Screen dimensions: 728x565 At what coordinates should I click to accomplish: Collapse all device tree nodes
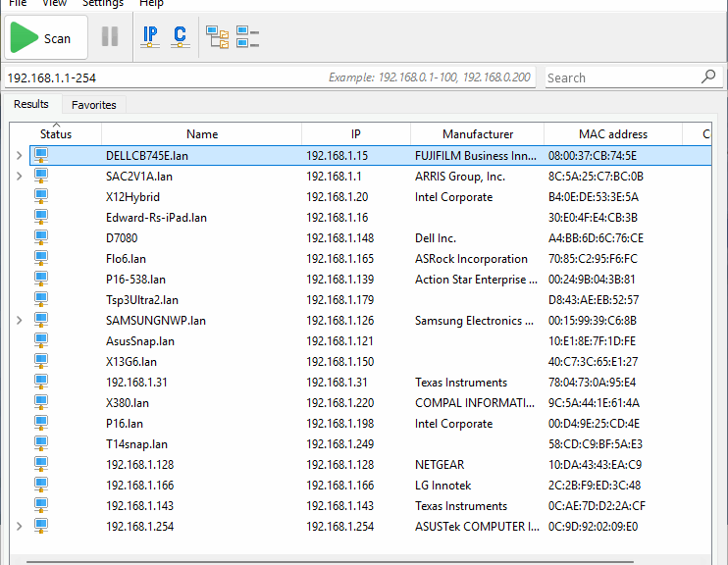(x=247, y=37)
